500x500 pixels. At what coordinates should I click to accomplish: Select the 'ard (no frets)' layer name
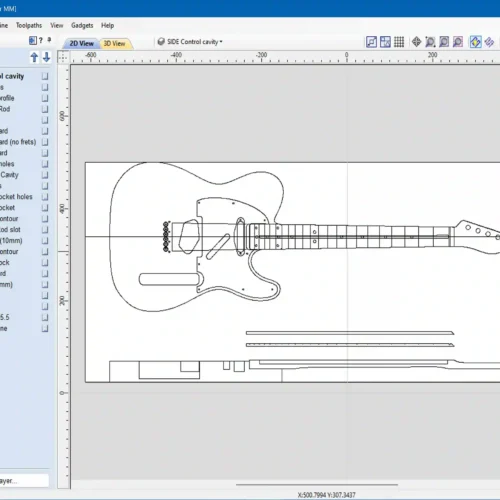(18, 142)
